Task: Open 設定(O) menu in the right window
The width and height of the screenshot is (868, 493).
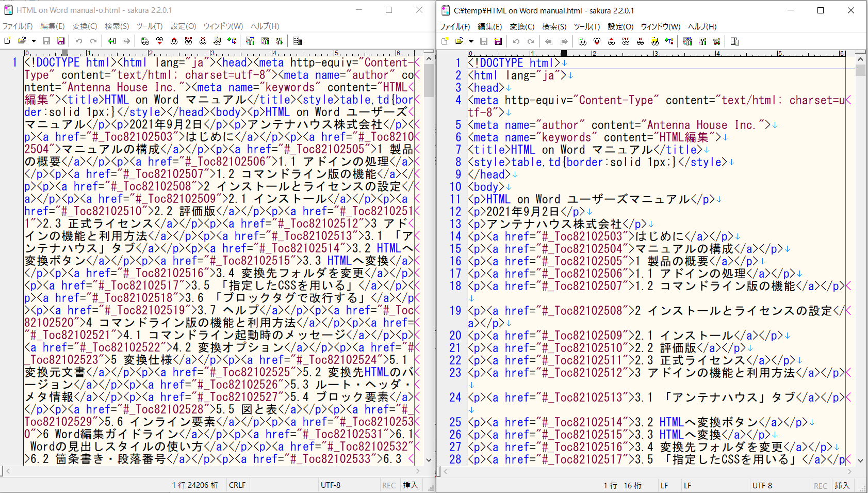Action: coord(621,26)
